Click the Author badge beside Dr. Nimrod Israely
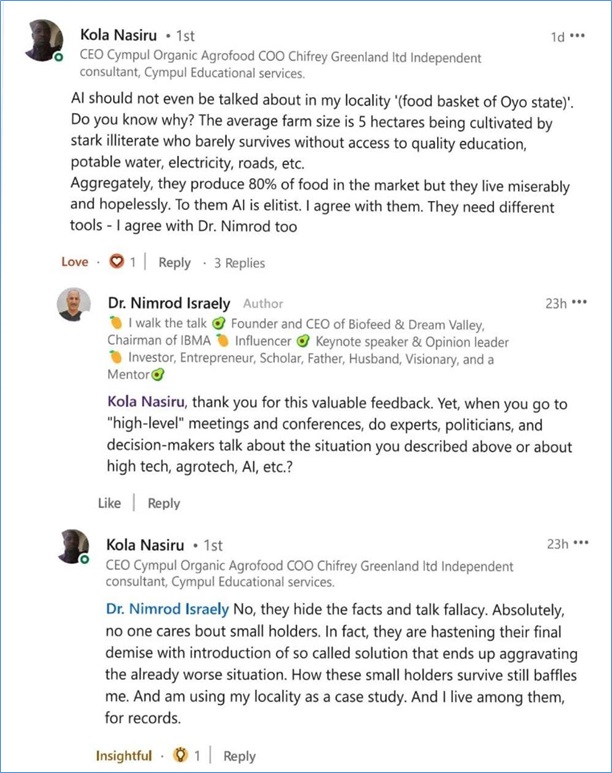This screenshot has height=773, width=612. (262, 303)
